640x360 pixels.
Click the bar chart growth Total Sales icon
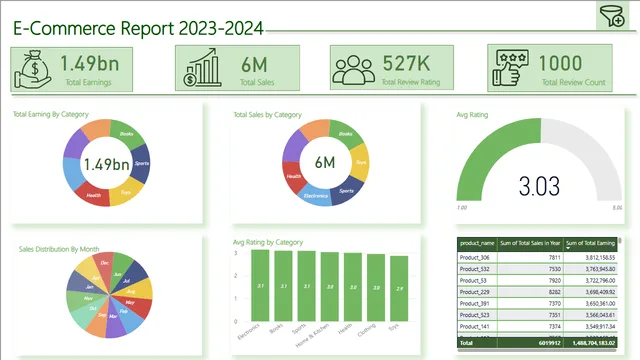(x=202, y=68)
